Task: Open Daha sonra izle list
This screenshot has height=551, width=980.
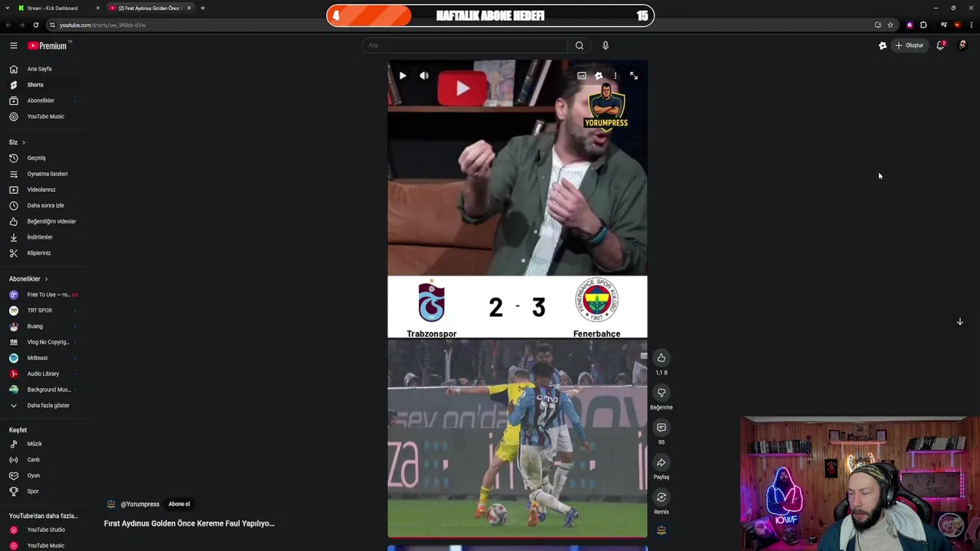Action: point(46,205)
